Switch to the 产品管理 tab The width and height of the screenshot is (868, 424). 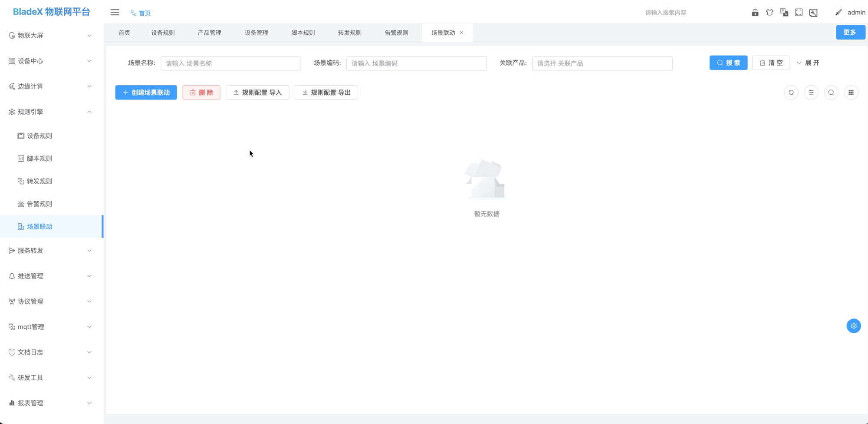(210, 33)
